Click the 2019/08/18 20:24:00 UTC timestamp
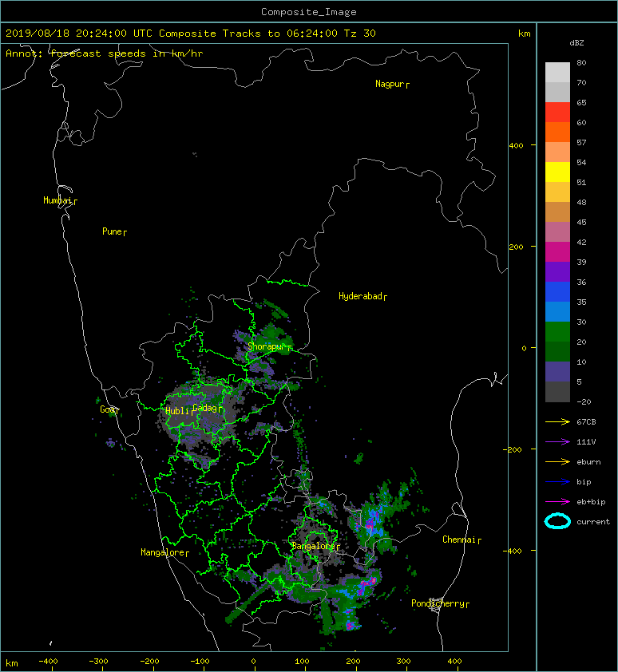 pyautogui.click(x=78, y=34)
